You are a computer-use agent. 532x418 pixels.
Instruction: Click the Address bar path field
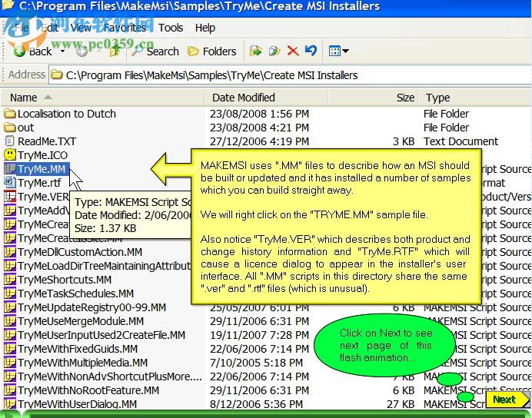pyautogui.click(x=291, y=75)
